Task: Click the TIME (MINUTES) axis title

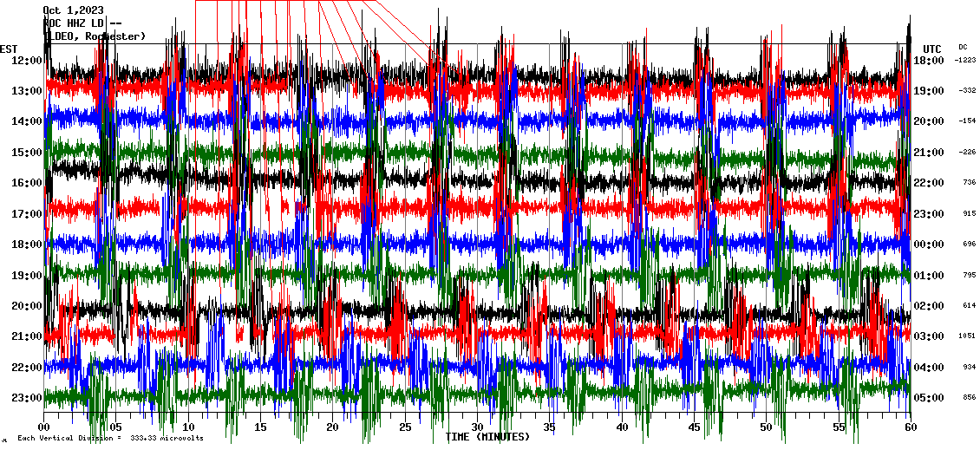Action: (487, 437)
